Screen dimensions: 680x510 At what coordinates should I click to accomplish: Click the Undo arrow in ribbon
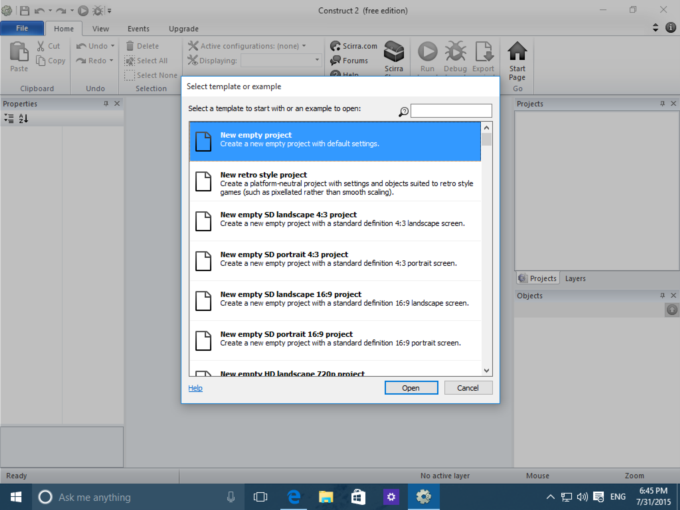click(81, 46)
